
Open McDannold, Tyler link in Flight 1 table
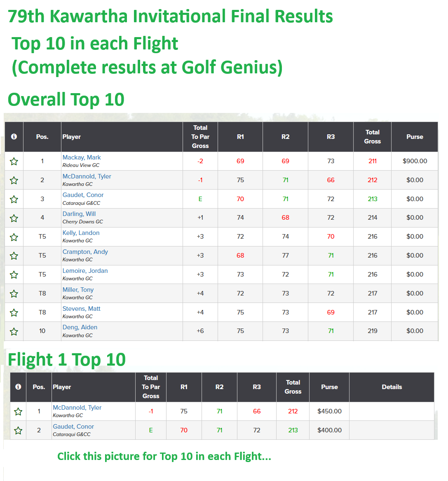coord(77,407)
